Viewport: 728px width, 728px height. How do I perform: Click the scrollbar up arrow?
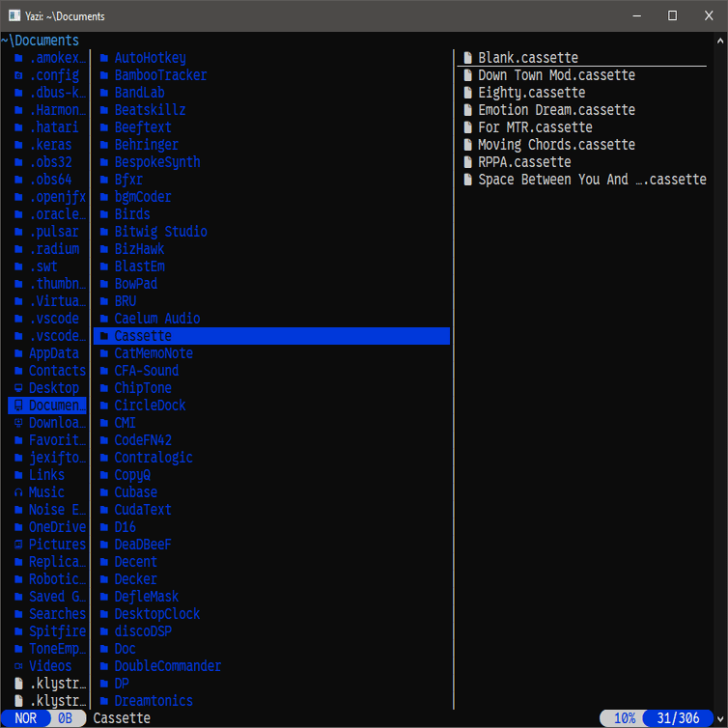pos(720,41)
